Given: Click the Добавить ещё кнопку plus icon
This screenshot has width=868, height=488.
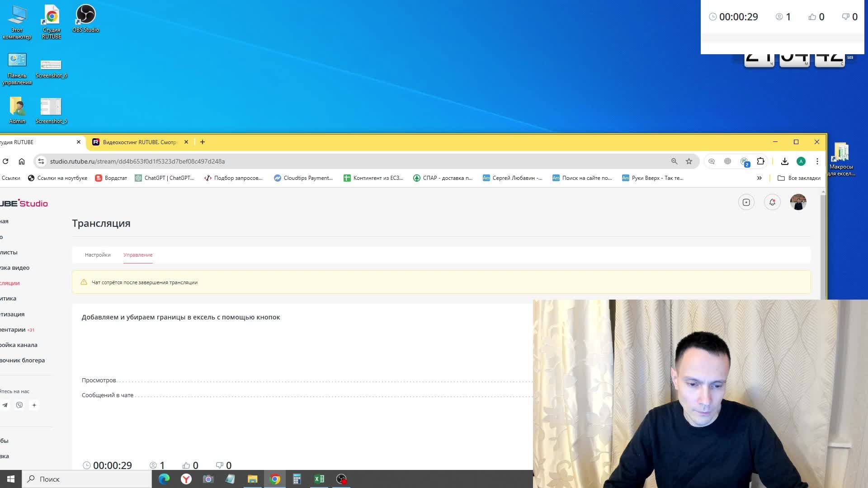Looking at the screenshot, I should (34, 405).
